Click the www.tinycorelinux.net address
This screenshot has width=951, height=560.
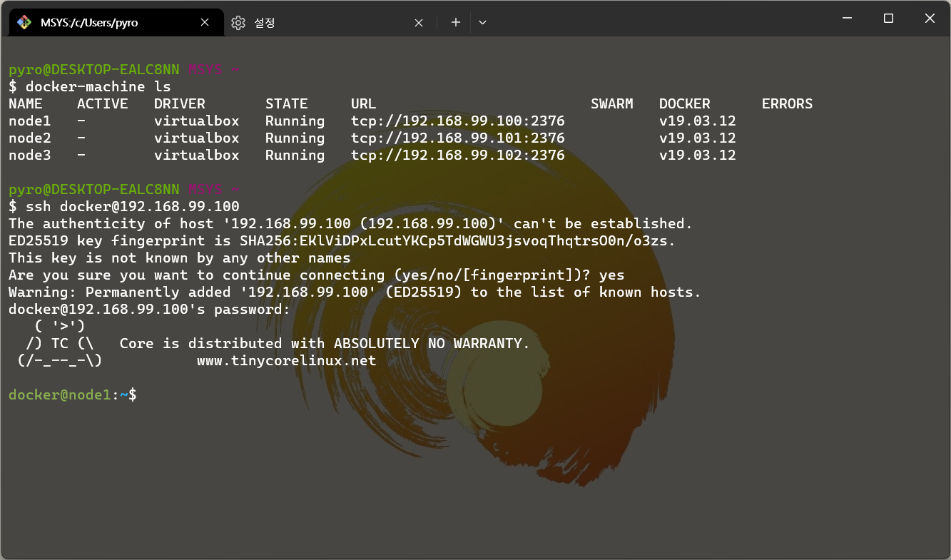tap(287, 360)
